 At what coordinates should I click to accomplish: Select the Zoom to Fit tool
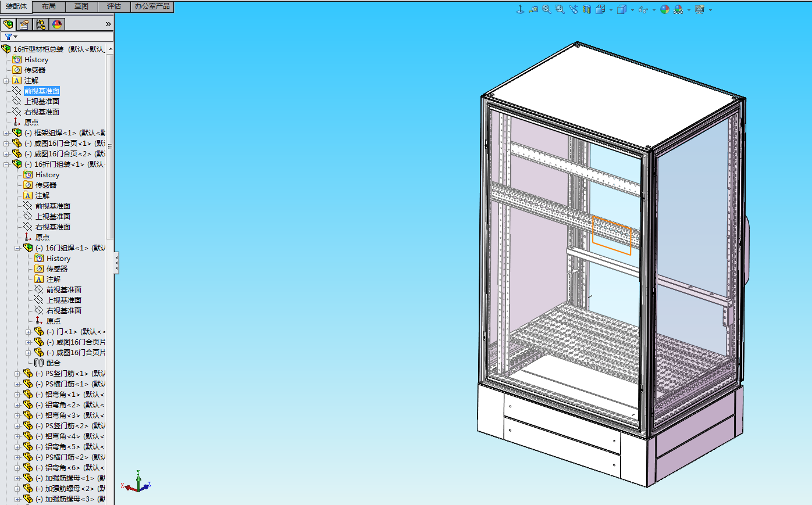tap(546, 10)
